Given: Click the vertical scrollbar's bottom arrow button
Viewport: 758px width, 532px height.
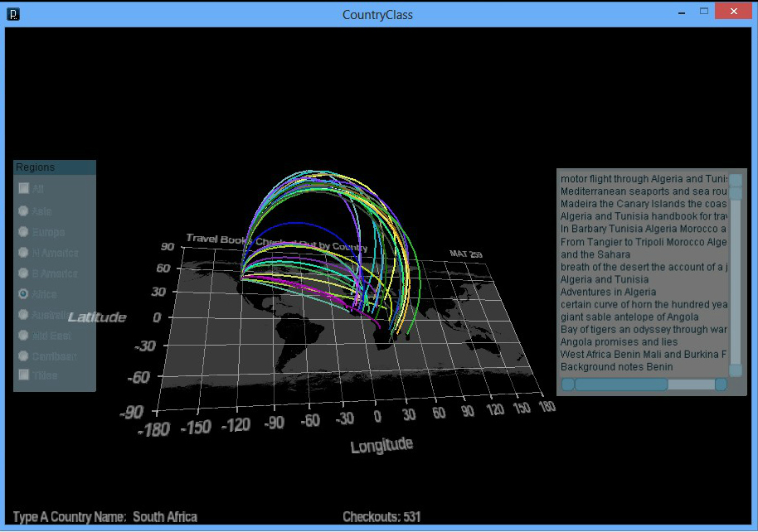Looking at the screenshot, I should pos(736,370).
